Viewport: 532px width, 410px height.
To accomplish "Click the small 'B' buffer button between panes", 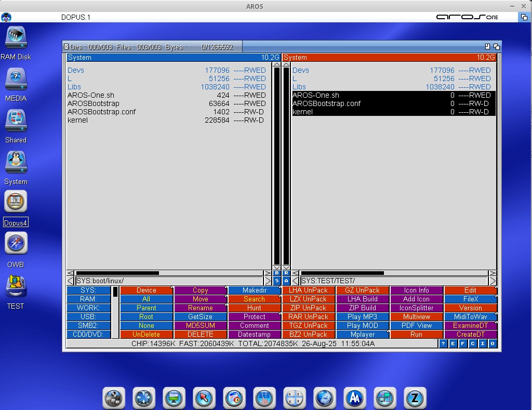I will click(277, 273).
